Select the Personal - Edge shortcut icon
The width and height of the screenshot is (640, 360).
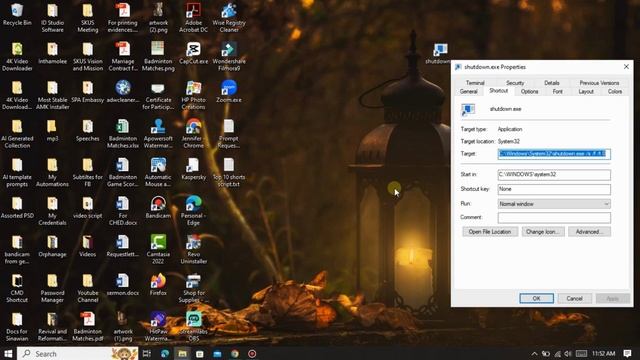point(193,211)
